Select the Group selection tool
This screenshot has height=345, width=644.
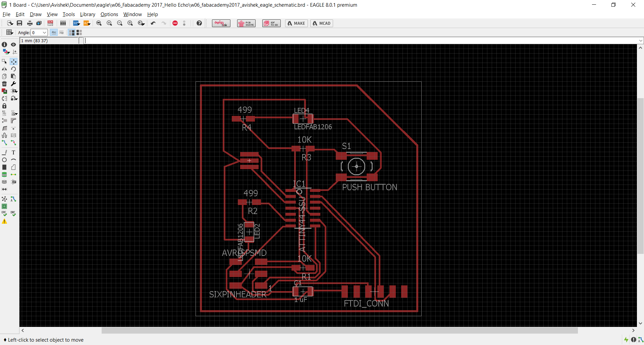4,62
